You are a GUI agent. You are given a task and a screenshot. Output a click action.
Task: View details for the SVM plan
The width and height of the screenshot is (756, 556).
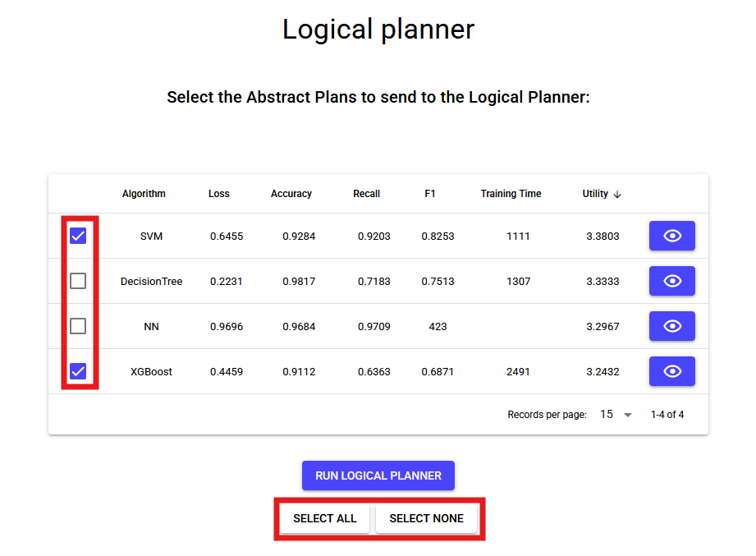[x=671, y=236]
